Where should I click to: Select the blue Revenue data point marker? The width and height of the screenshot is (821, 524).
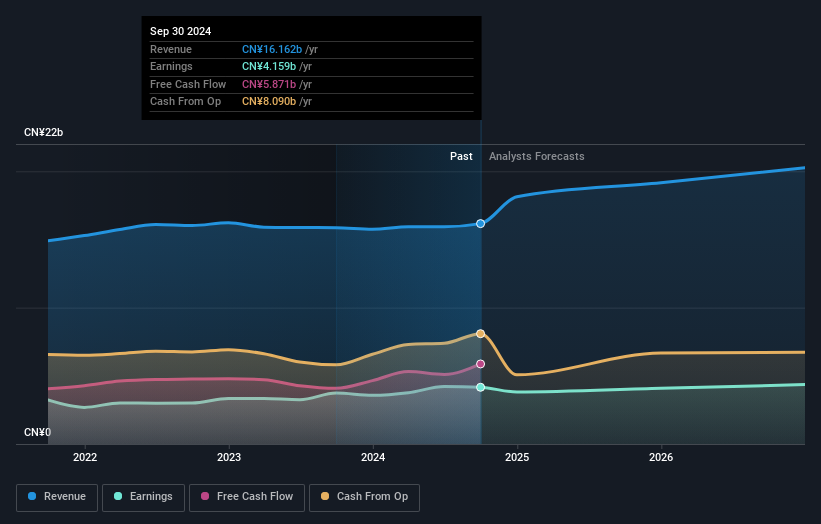[480, 224]
